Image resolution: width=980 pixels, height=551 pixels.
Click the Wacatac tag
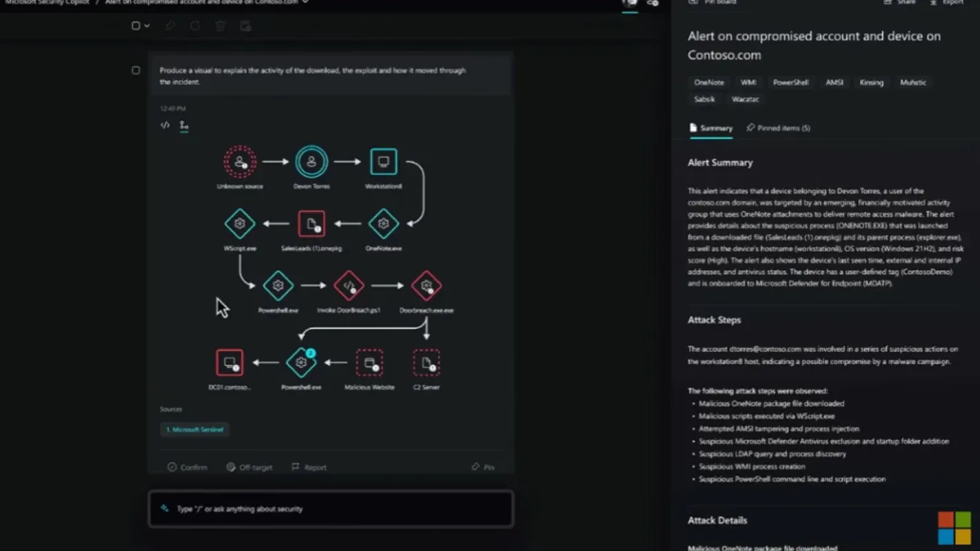click(745, 99)
